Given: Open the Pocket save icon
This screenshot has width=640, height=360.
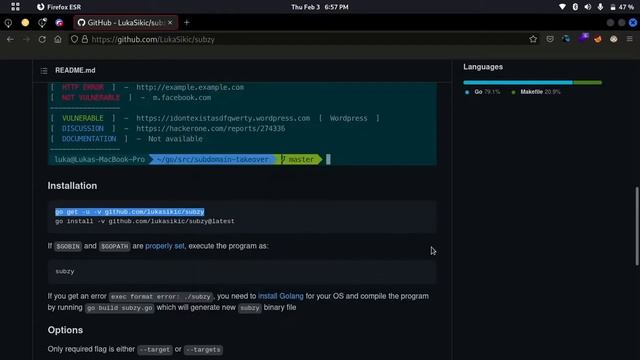Looking at the screenshot, I should point(550,39).
